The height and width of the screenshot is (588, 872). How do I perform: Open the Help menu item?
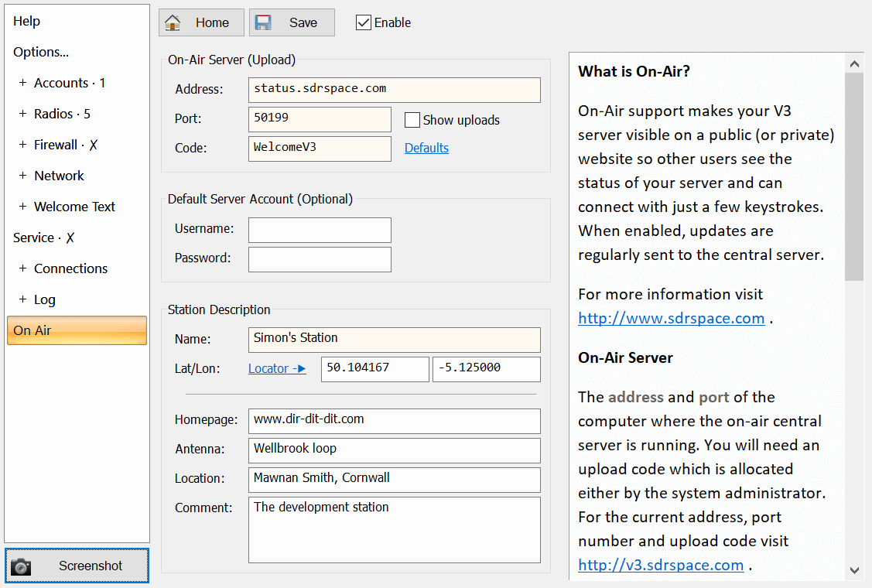pos(27,21)
